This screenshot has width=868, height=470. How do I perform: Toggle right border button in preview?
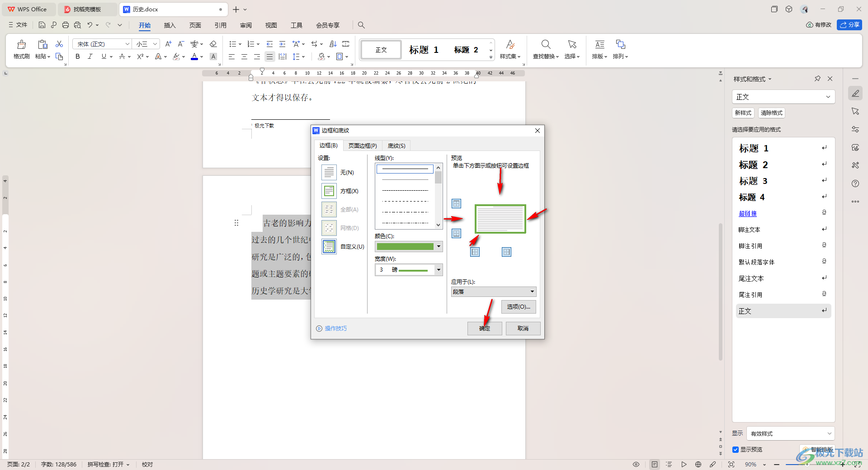tap(506, 252)
